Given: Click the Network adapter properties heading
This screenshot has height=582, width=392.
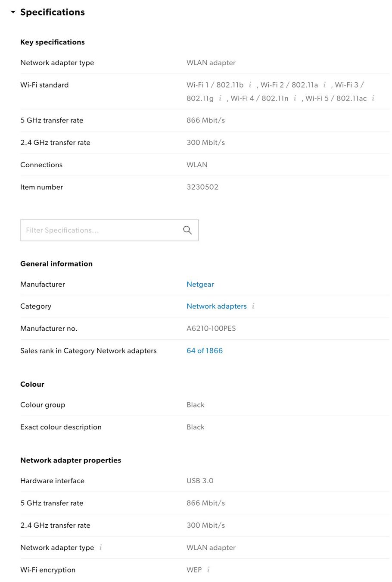Looking at the screenshot, I should (x=71, y=460).
